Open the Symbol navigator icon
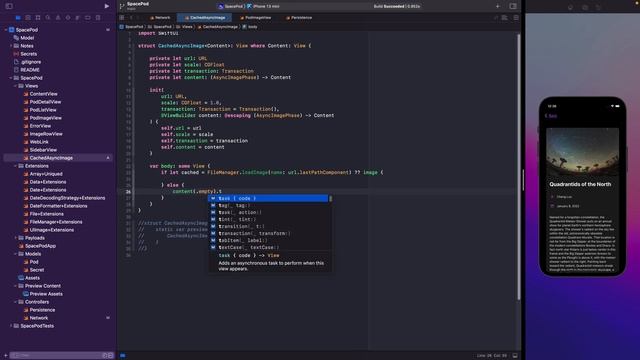 [38, 18]
